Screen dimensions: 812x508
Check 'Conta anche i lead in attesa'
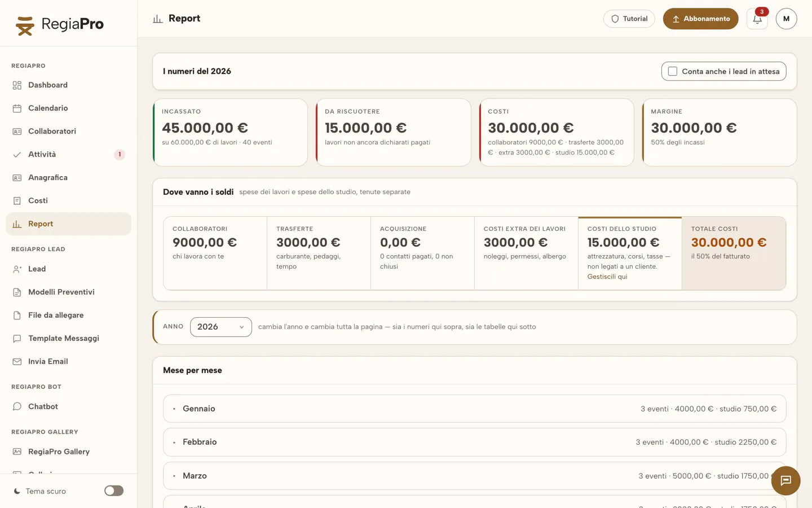point(673,72)
